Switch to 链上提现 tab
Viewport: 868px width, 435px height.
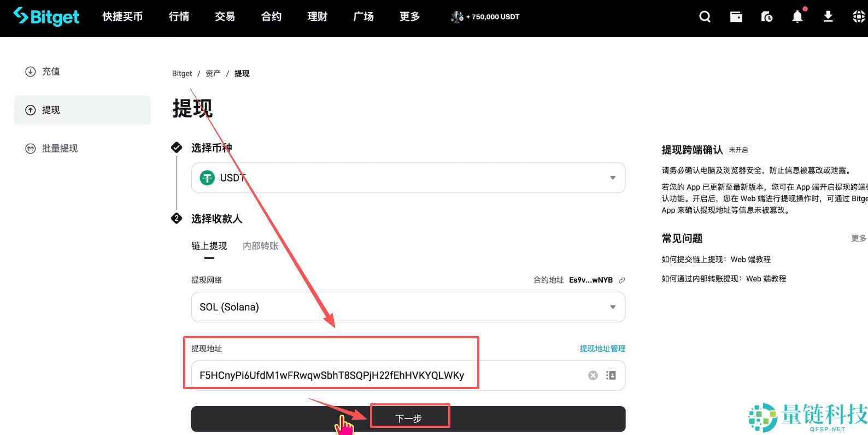pos(209,246)
